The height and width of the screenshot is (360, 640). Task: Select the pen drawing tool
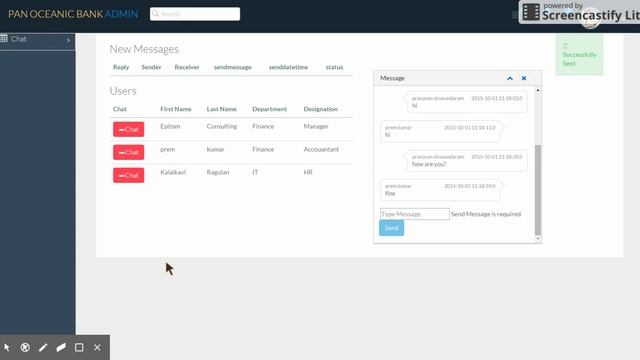[43, 347]
